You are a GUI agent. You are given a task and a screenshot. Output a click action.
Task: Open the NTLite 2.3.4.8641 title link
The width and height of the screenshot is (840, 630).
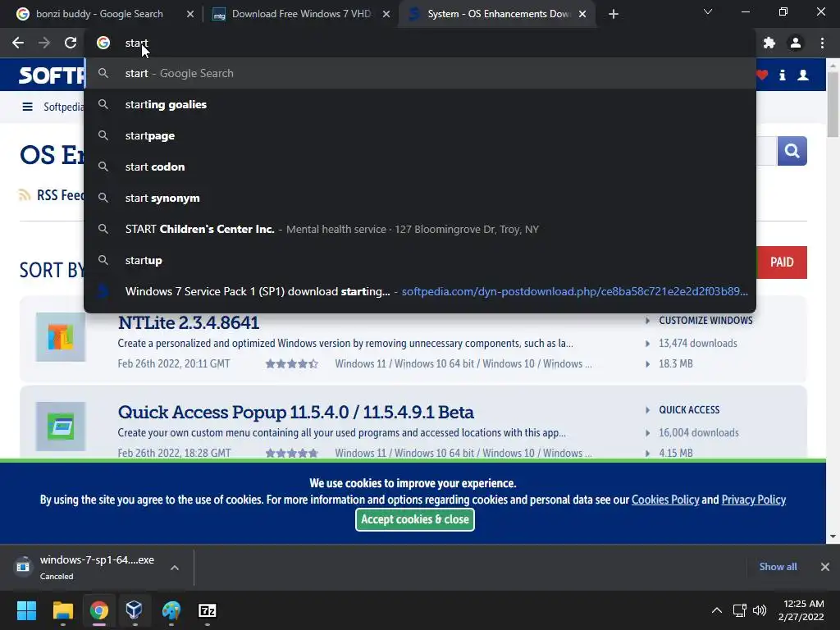pos(189,322)
